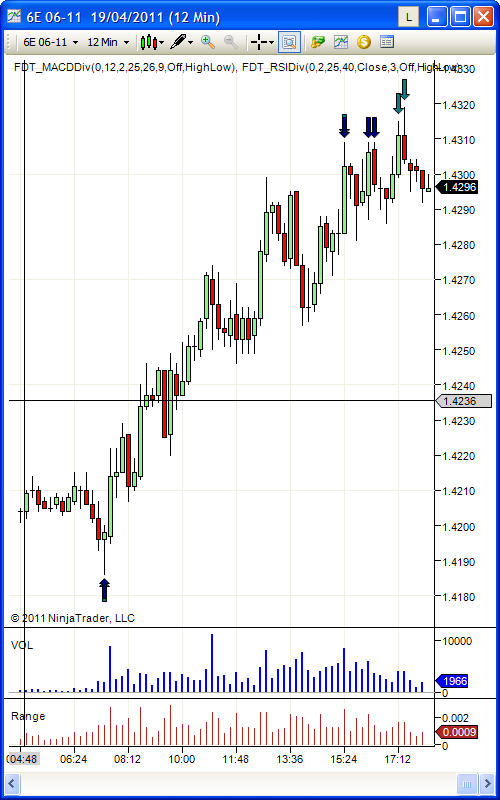Open the 12 Min interval dropdown
The width and height of the screenshot is (500, 800).
pos(108,42)
